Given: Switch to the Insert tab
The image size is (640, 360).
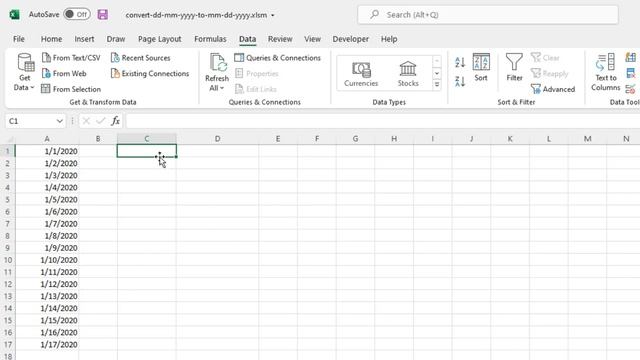Looking at the screenshot, I should [84, 39].
